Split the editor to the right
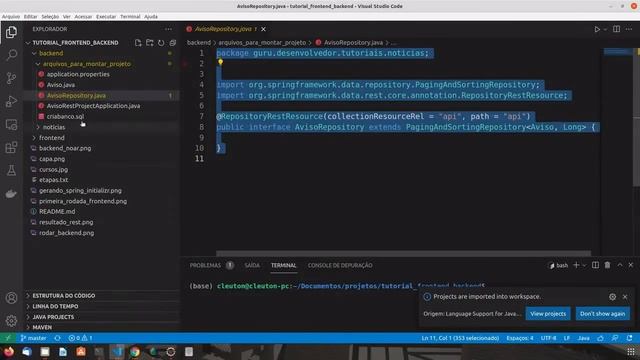Image resolution: width=640 pixels, height=360 pixels. 616,29
